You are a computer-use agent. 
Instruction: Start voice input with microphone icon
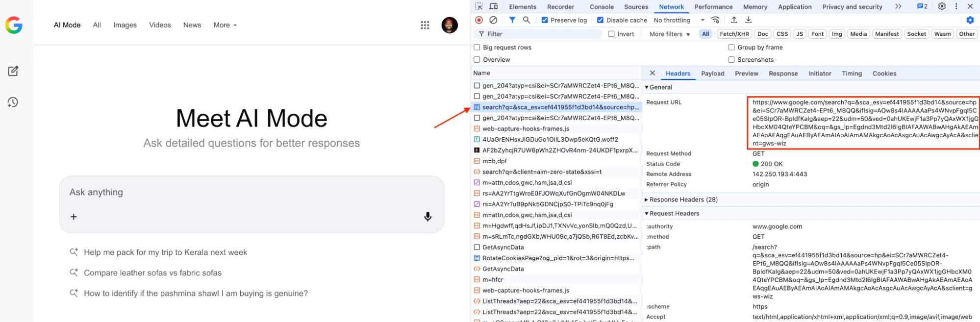click(428, 217)
